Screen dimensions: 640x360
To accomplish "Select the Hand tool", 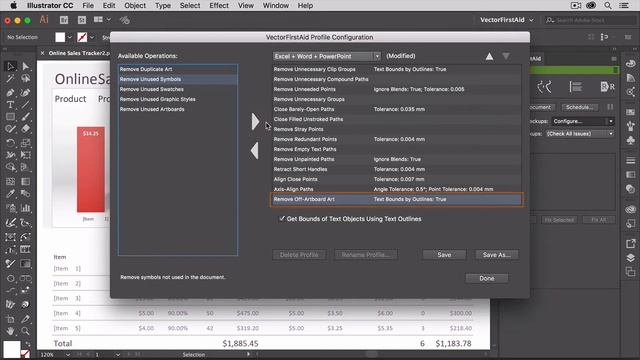I will 11,331.
